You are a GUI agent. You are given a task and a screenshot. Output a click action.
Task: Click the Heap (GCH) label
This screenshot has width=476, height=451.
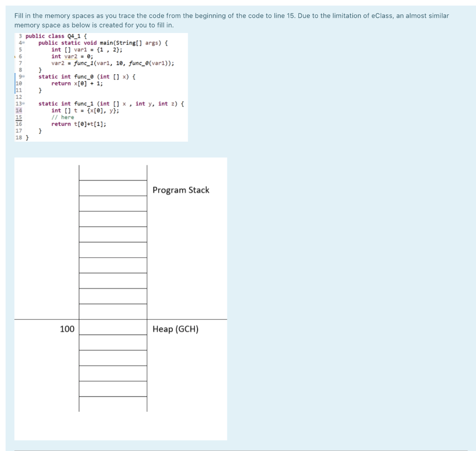click(176, 329)
